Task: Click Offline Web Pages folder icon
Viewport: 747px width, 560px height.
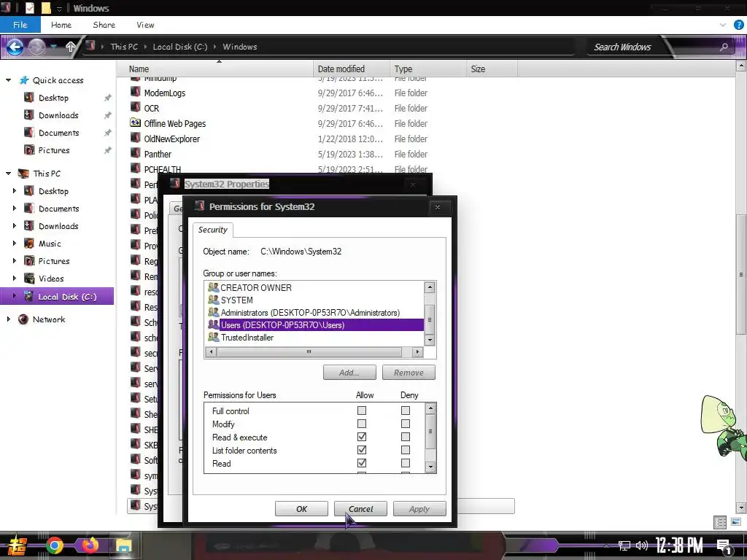Action: (x=135, y=123)
